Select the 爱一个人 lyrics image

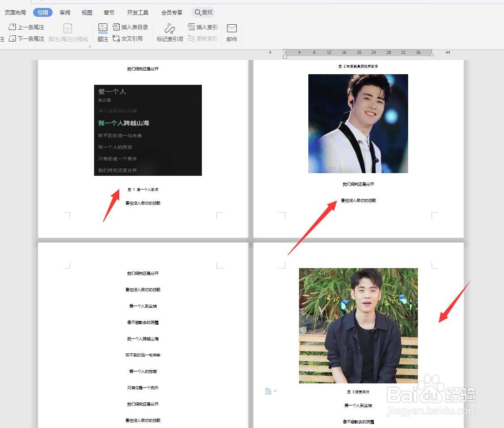tap(148, 130)
